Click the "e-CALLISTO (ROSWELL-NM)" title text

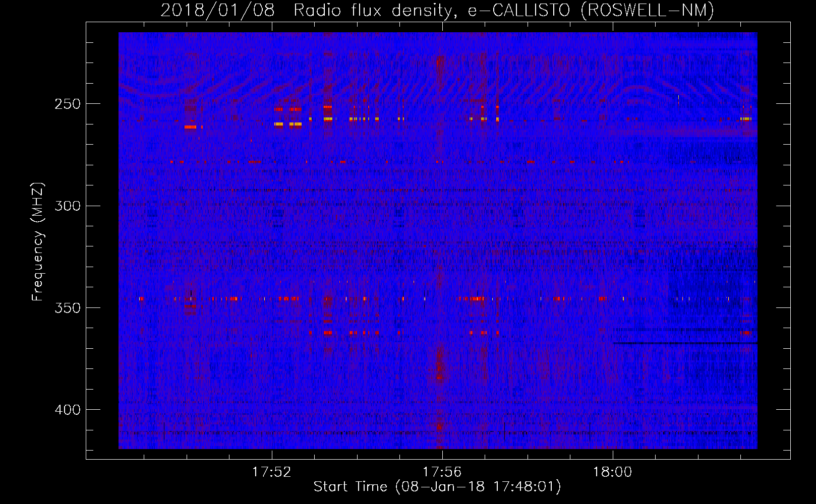(x=591, y=10)
